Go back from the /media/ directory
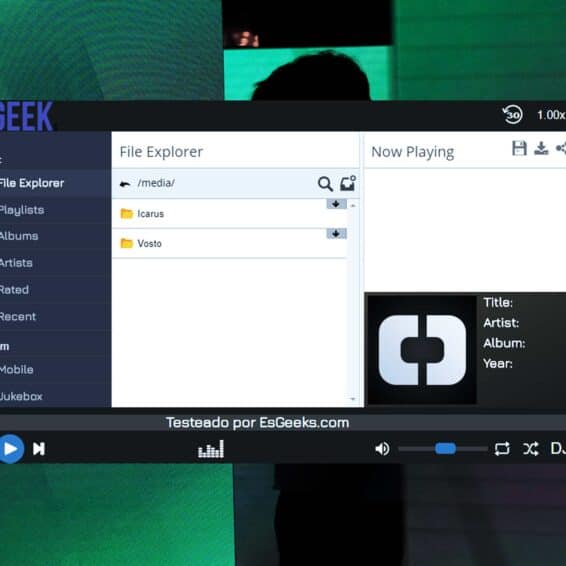The height and width of the screenshot is (566, 566). [125, 184]
